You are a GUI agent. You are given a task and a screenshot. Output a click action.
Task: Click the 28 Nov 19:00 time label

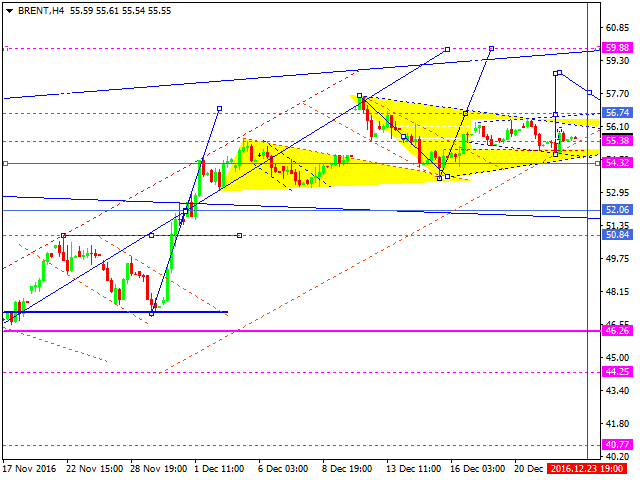[159, 469]
